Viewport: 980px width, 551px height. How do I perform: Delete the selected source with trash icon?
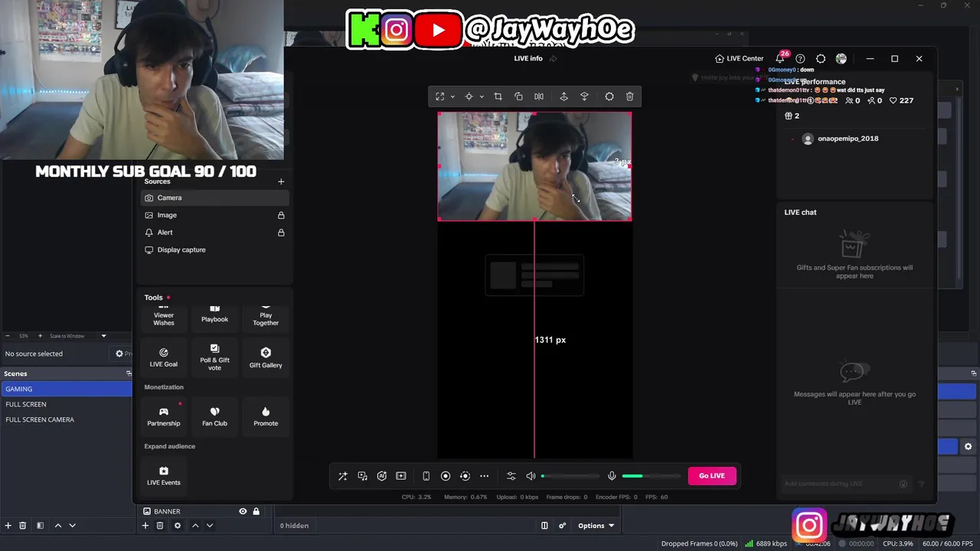click(x=630, y=96)
